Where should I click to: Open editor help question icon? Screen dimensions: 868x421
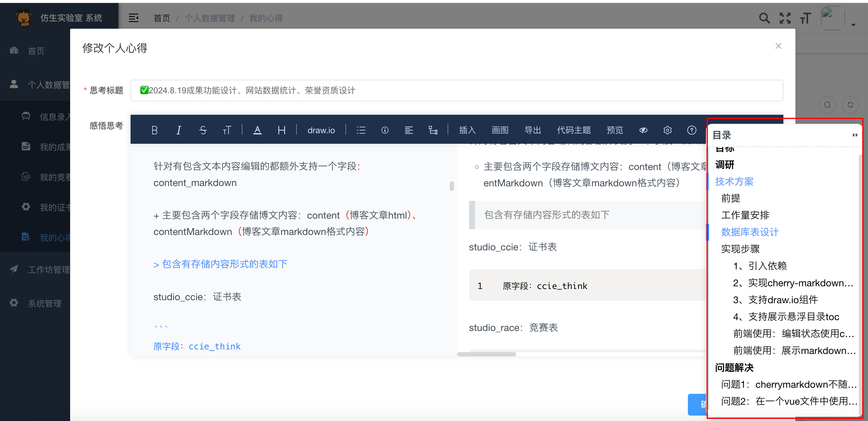[x=692, y=130]
